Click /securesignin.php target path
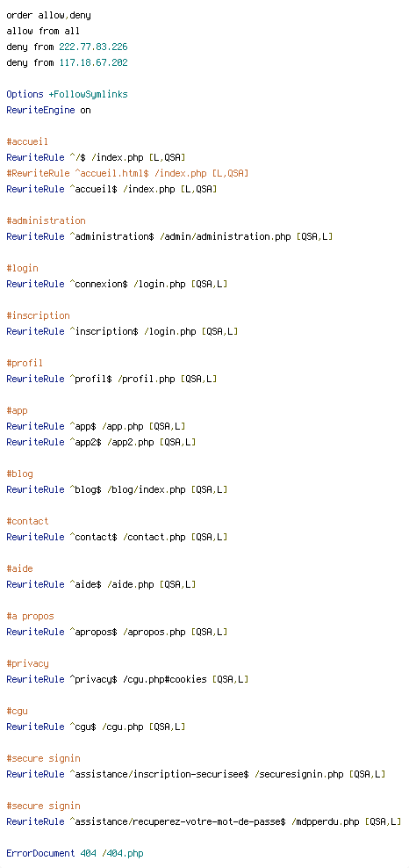 coord(299,775)
